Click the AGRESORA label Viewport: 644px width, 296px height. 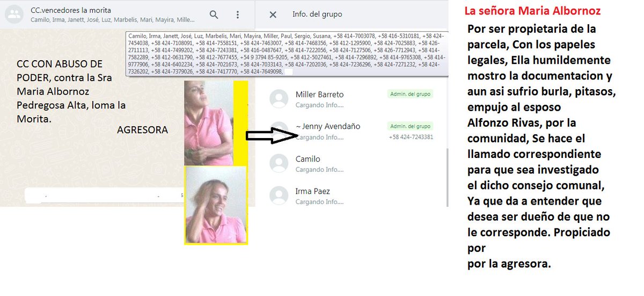[x=142, y=130]
